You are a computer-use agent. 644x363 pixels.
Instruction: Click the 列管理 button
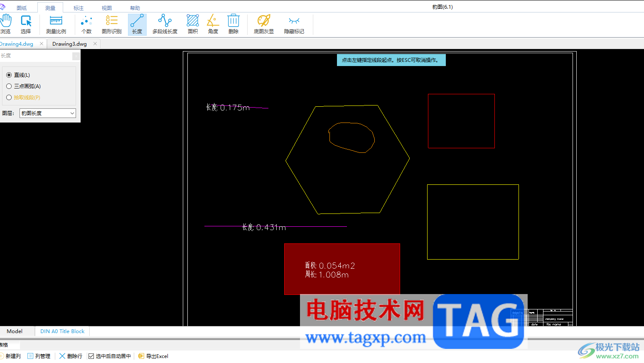pyautogui.click(x=39, y=356)
